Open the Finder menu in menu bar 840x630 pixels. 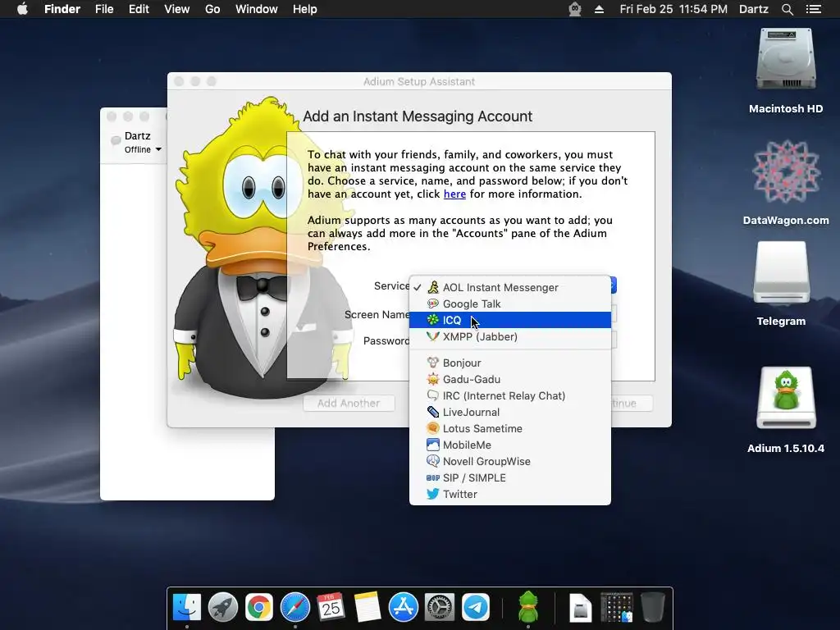tap(62, 9)
